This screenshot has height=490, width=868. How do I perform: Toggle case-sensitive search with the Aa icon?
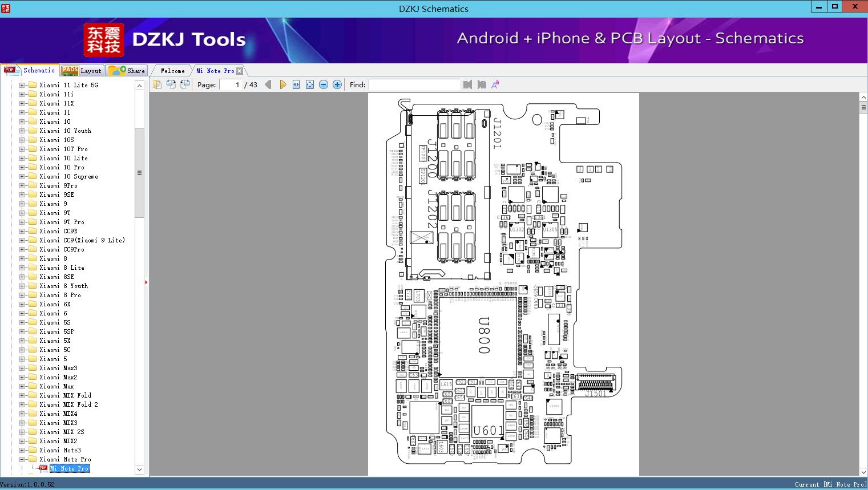pyautogui.click(x=495, y=84)
